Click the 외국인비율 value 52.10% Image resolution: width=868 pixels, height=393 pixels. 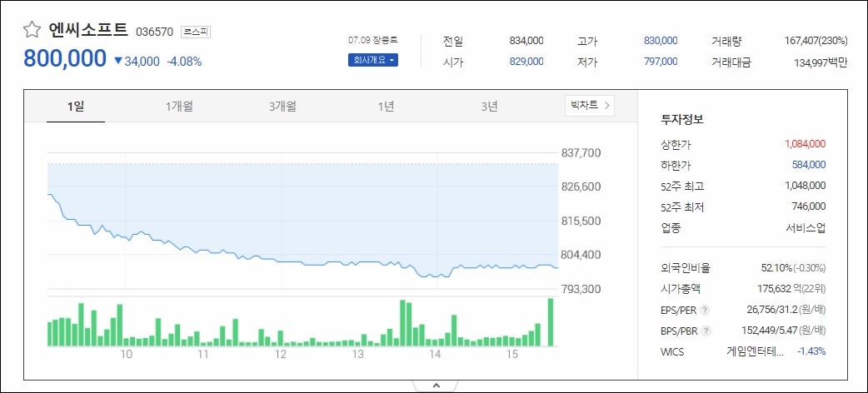pos(776,268)
